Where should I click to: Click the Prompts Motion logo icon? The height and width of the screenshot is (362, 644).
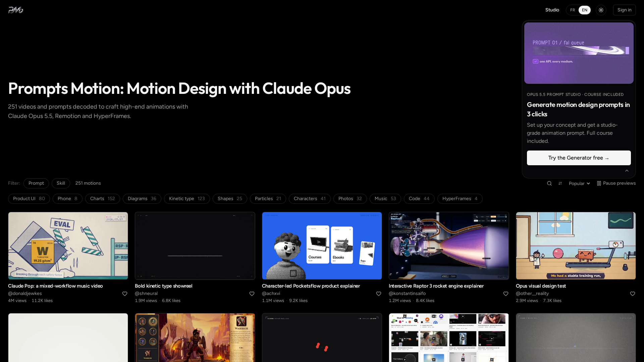pyautogui.click(x=15, y=10)
